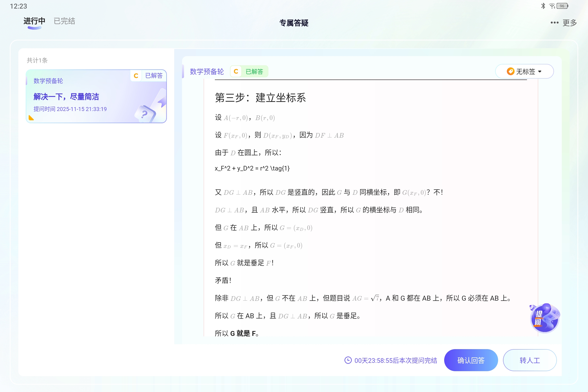Click the C badge on the question card

coord(136,75)
